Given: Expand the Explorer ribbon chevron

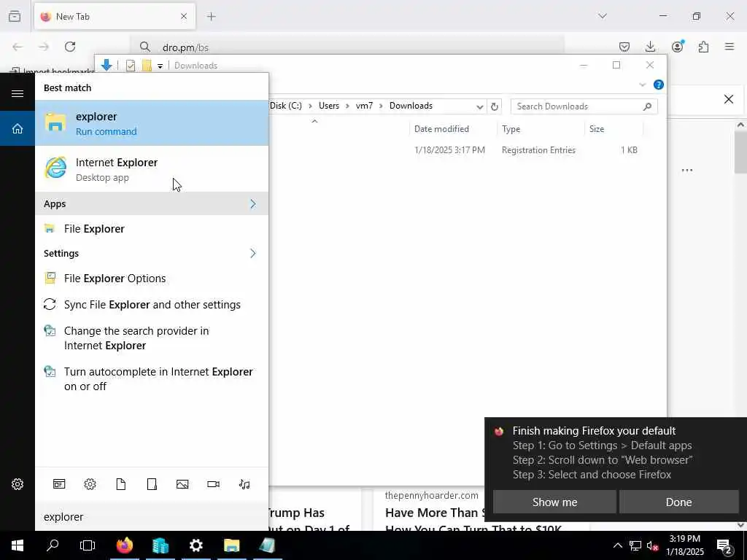Looking at the screenshot, I should click(642, 85).
